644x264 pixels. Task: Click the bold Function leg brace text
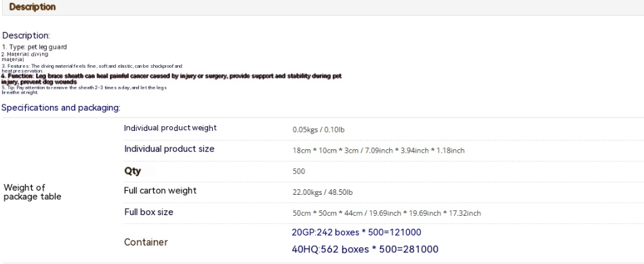(x=172, y=79)
